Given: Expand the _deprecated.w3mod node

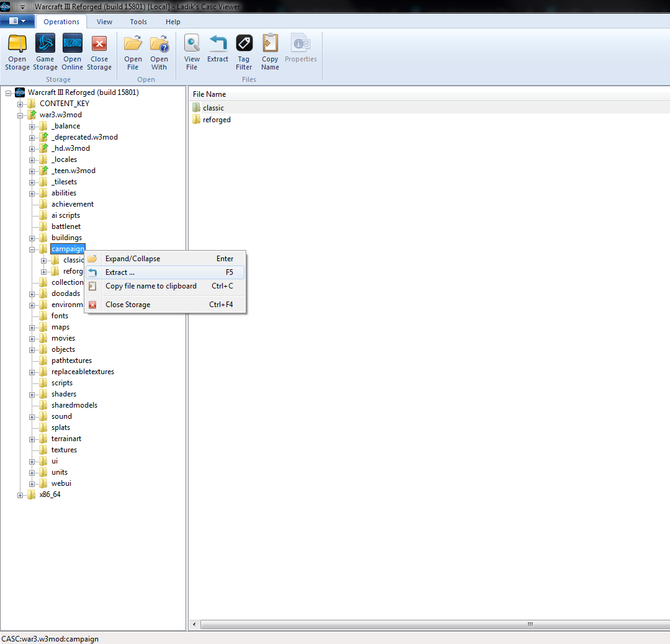Looking at the screenshot, I should pos(32,138).
